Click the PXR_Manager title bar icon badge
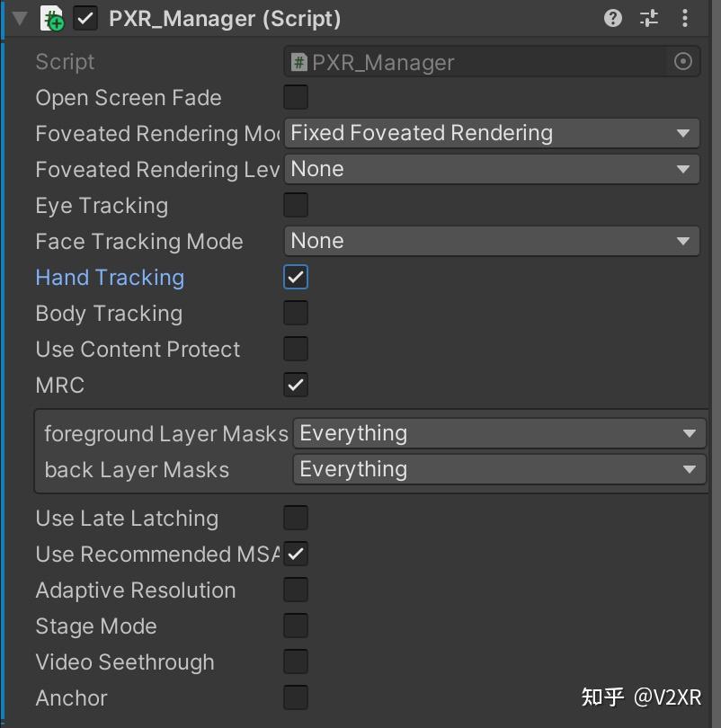 [x=51, y=18]
